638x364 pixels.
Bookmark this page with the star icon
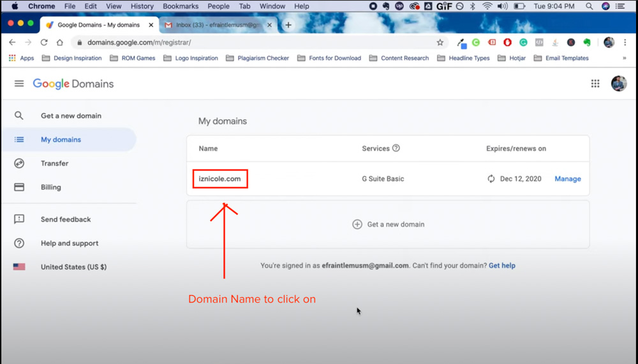tap(440, 42)
